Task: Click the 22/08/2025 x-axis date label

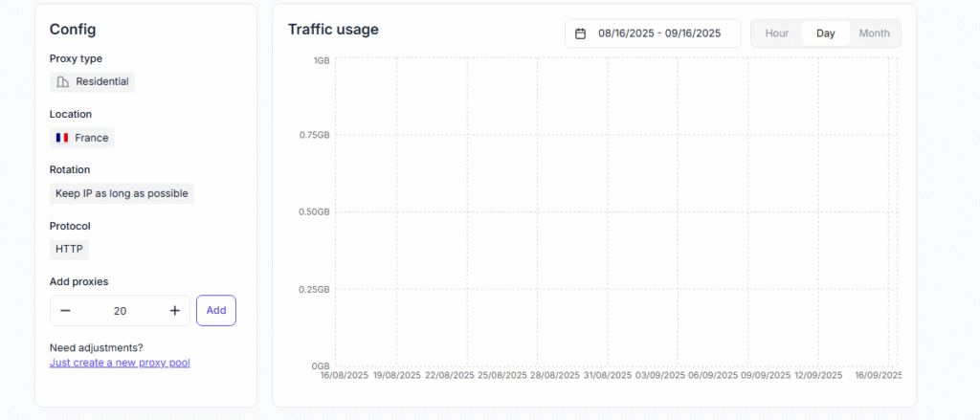Action: pyautogui.click(x=450, y=376)
